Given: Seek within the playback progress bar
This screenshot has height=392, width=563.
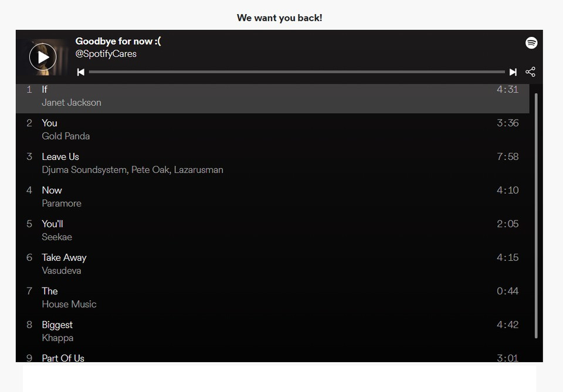Looking at the screenshot, I should click(x=297, y=72).
